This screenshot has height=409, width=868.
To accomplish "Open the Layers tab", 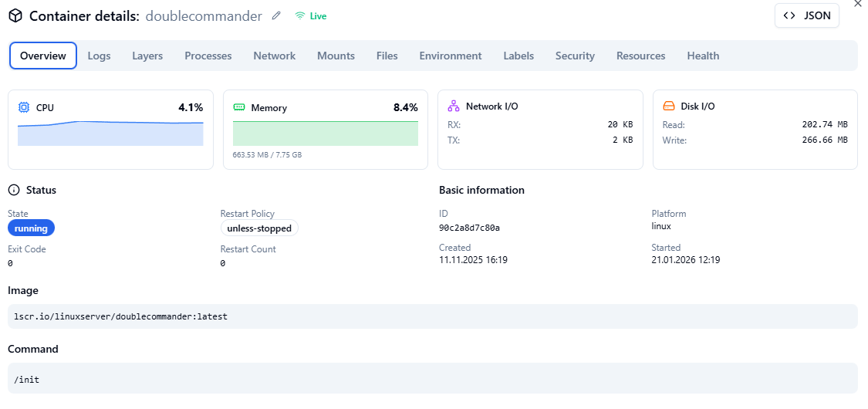I will (147, 56).
